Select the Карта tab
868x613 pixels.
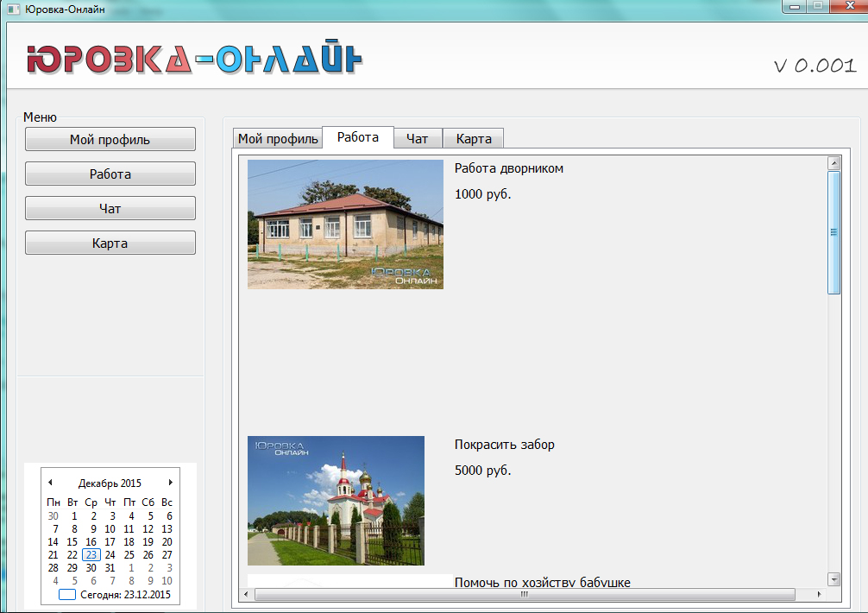[x=474, y=139]
